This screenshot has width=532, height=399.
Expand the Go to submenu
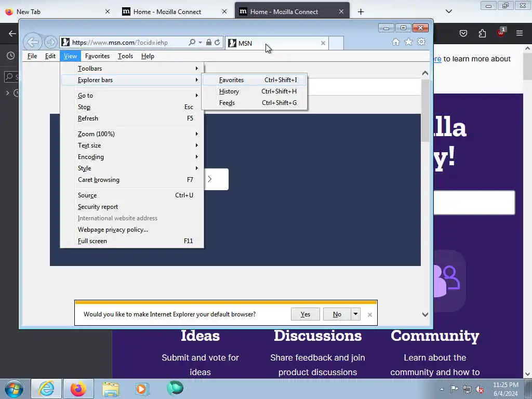tap(132, 96)
